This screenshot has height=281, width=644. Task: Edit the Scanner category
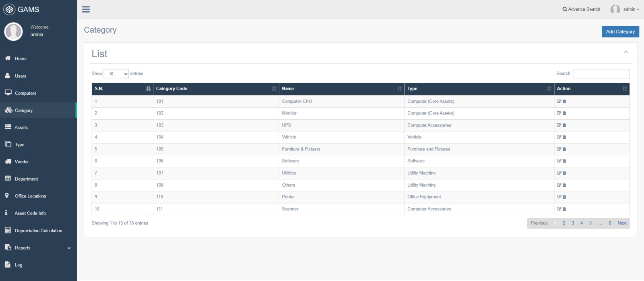pyautogui.click(x=559, y=208)
